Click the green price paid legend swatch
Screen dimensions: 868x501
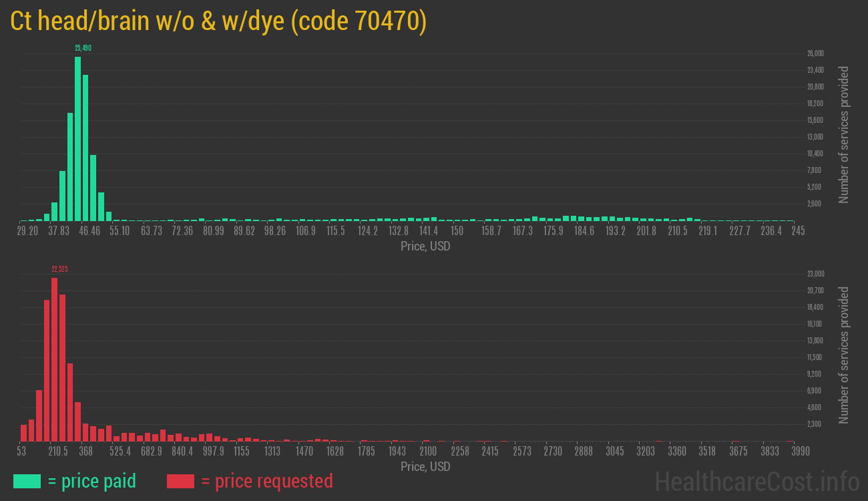[27, 481]
